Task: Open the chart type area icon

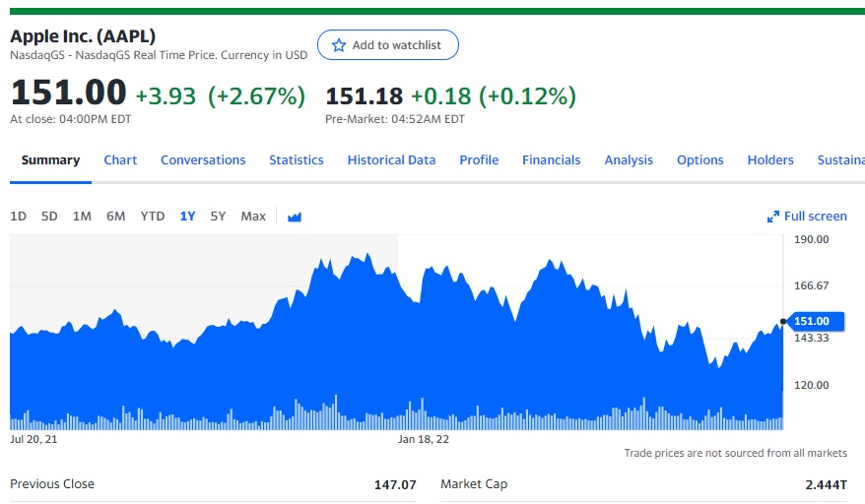Action: (295, 217)
